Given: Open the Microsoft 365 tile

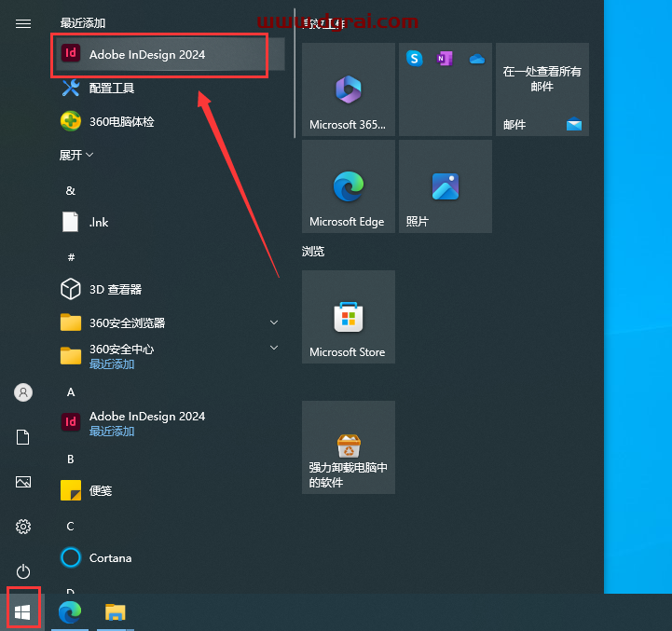Looking at the screenshot, I should point(349,89).
